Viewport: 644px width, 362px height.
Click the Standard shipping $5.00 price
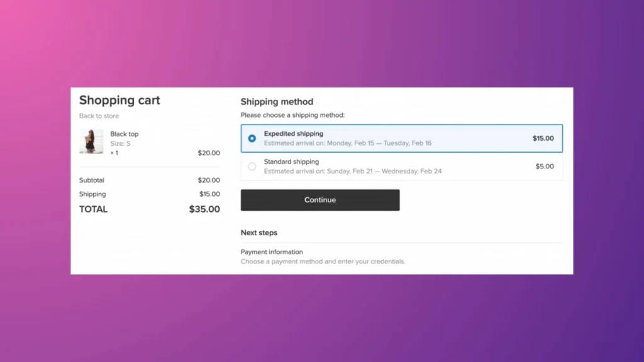click(545, 166)
